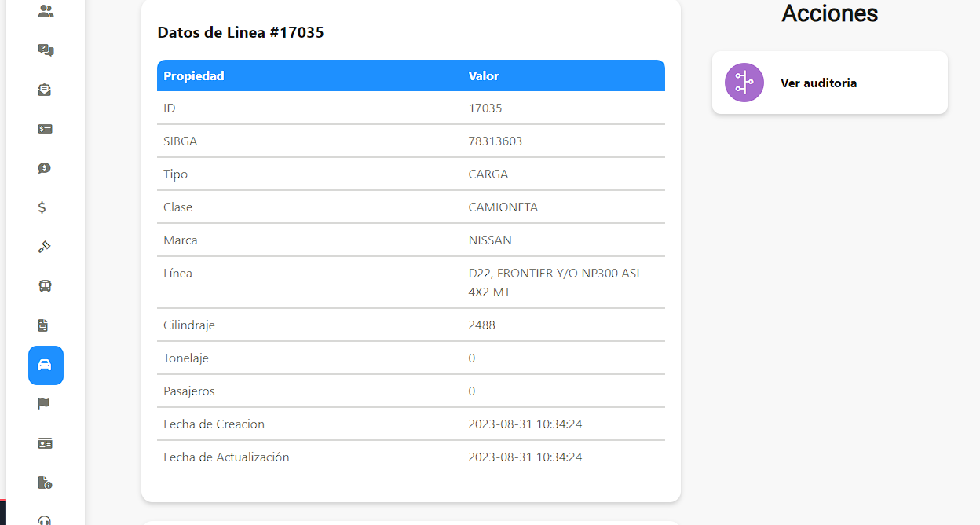Open the bus sidebar icon
Viewport: 980px width, 525px height.
[x=45, y=286]
